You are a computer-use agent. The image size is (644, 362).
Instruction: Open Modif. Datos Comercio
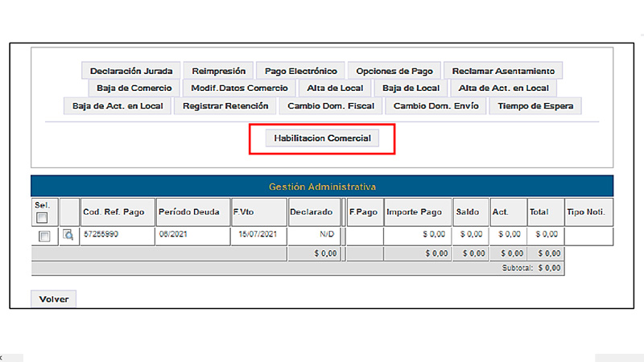point(239,88)
